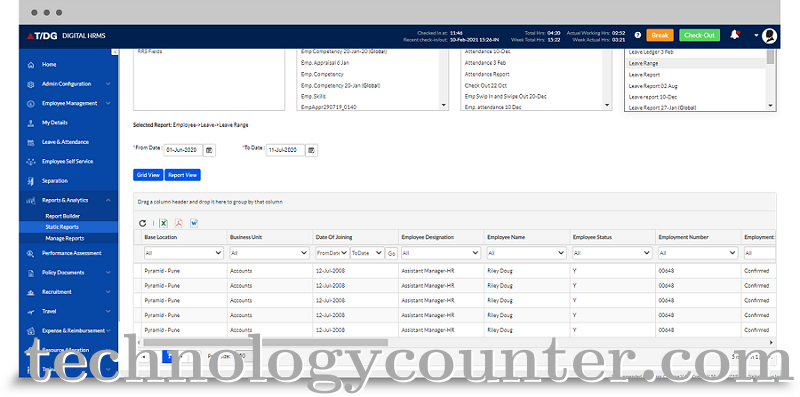Switch to Report View
Screen dimensions: 800x397
(x=183, y=175)
